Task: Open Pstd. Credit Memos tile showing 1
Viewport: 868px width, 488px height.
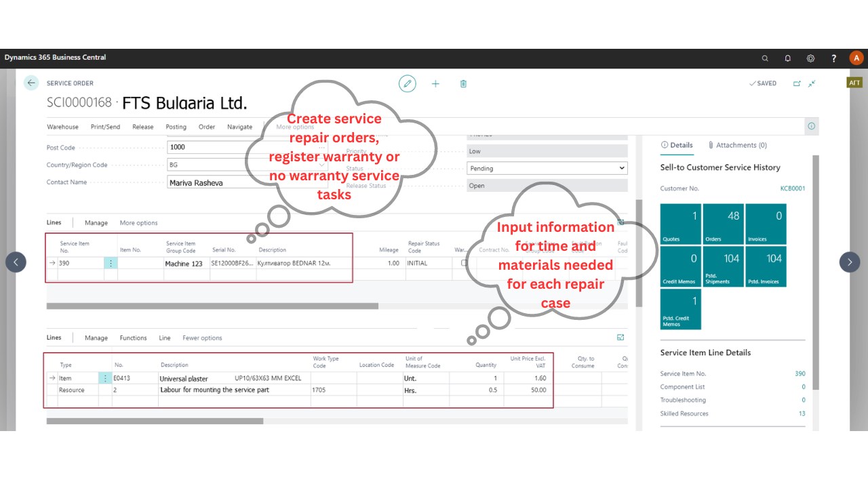Action: 681,309
